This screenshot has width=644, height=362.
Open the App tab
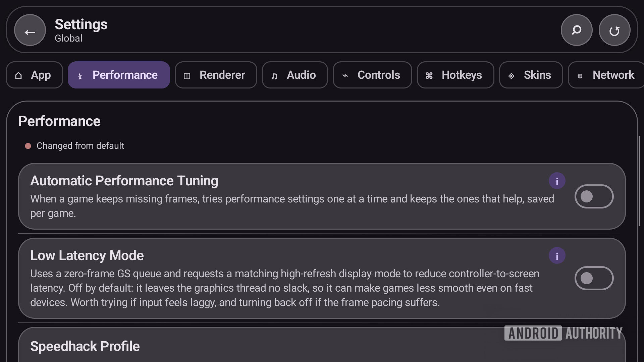point(35,75)
